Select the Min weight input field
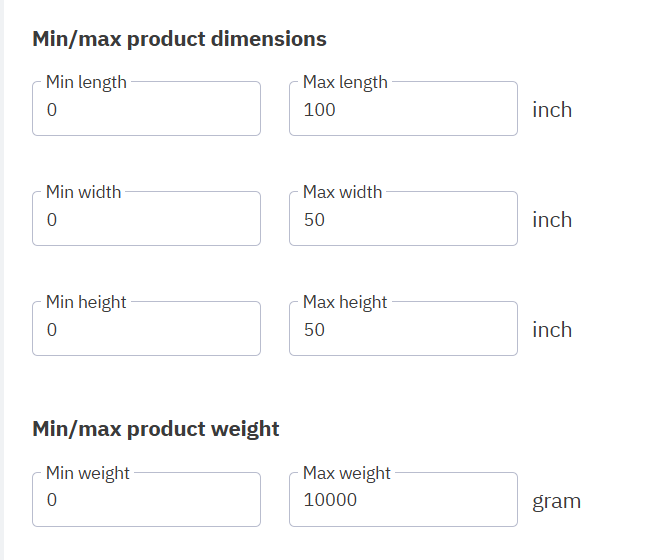Viewport: 662px width, 560px height. pyautogui.click(x=146, y=501)
